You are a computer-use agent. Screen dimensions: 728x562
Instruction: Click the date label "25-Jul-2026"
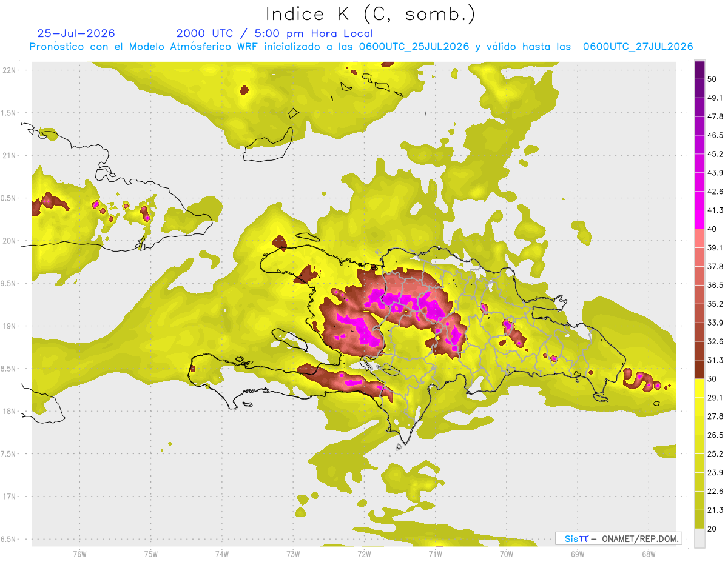point(76,33)
